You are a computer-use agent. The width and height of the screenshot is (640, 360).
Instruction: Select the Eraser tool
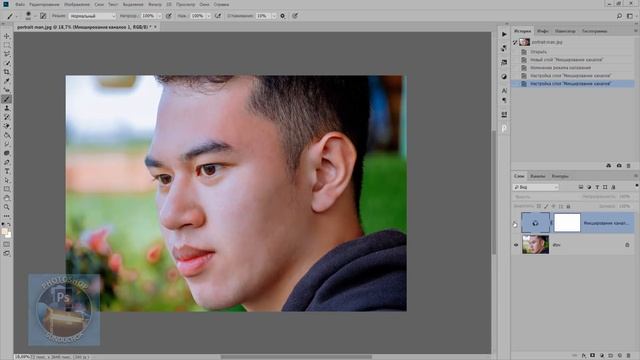7,126
